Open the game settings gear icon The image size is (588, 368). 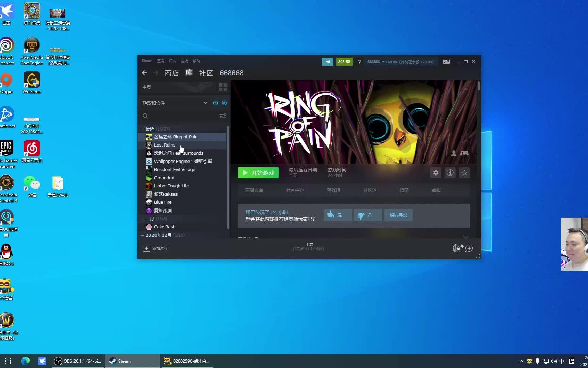[436, 173]
